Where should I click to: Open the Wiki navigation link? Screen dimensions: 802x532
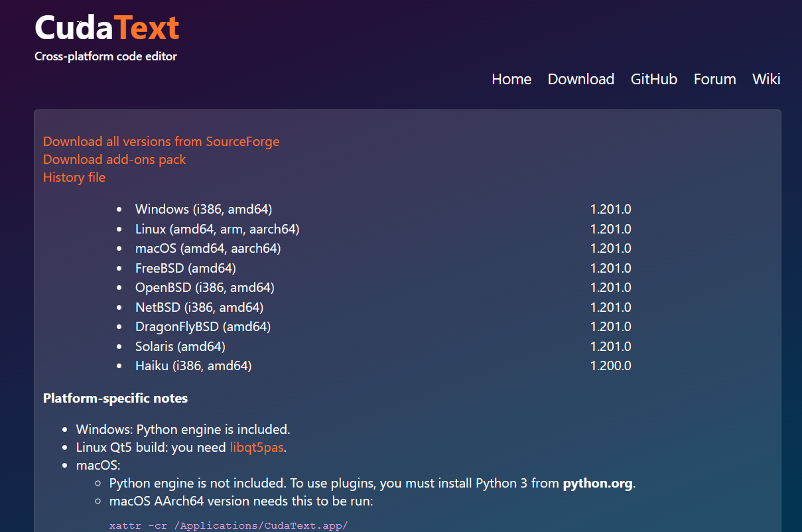click(x=766, y=79)
